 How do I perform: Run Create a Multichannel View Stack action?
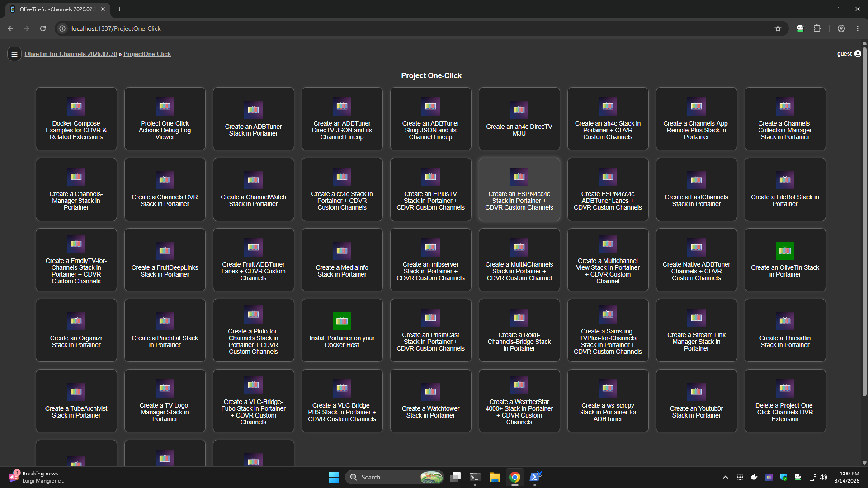pyautogui.click(x=608, y=260)
